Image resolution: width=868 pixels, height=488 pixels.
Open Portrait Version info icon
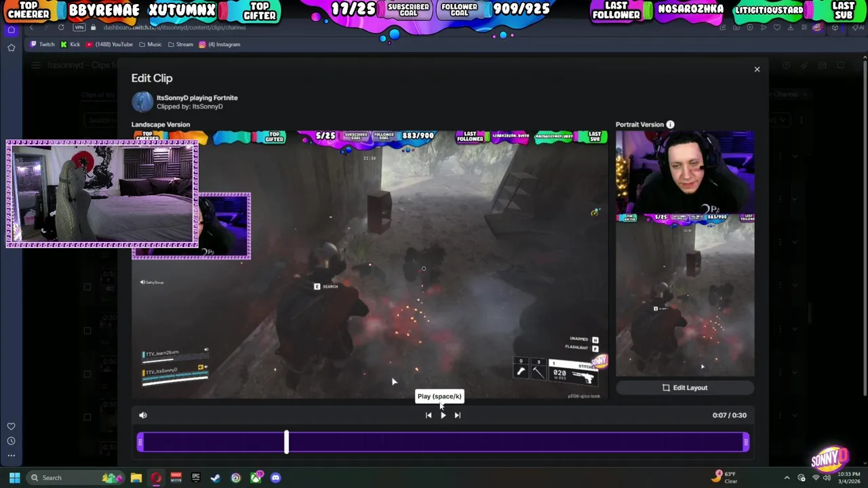[x=670, y=125]
